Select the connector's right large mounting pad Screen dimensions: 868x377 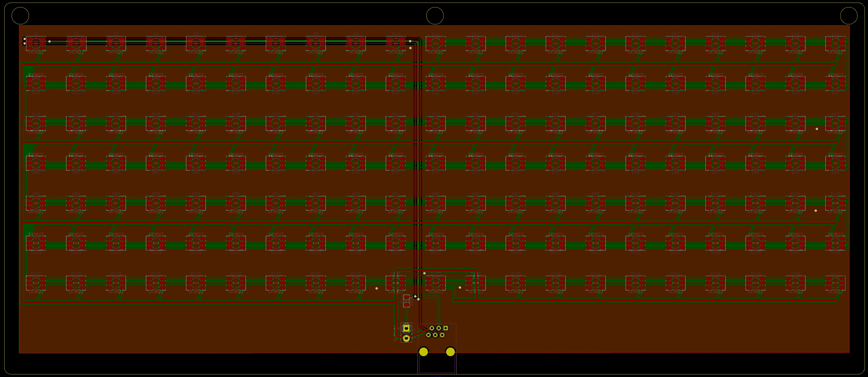click(450, 352)
